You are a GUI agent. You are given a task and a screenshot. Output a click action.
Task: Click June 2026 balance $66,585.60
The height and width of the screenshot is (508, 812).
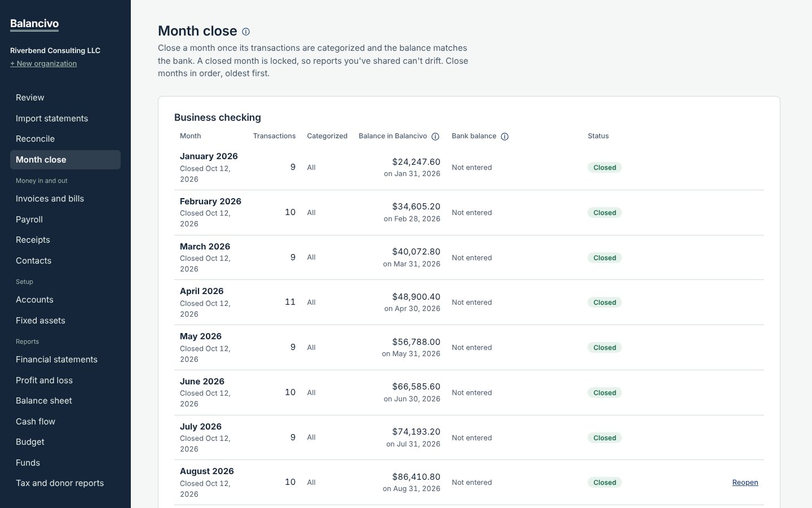pyautogui.click(x=416, y=387)
